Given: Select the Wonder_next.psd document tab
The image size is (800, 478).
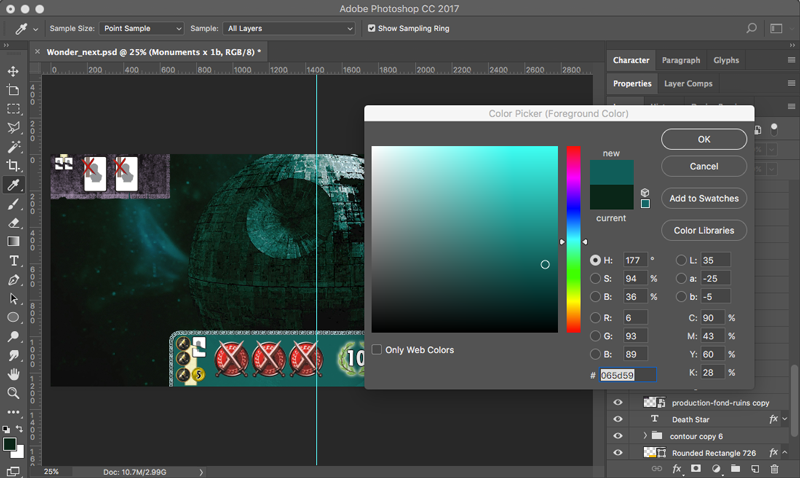Looking at the screenshot, I should click(x=154, y=52).
